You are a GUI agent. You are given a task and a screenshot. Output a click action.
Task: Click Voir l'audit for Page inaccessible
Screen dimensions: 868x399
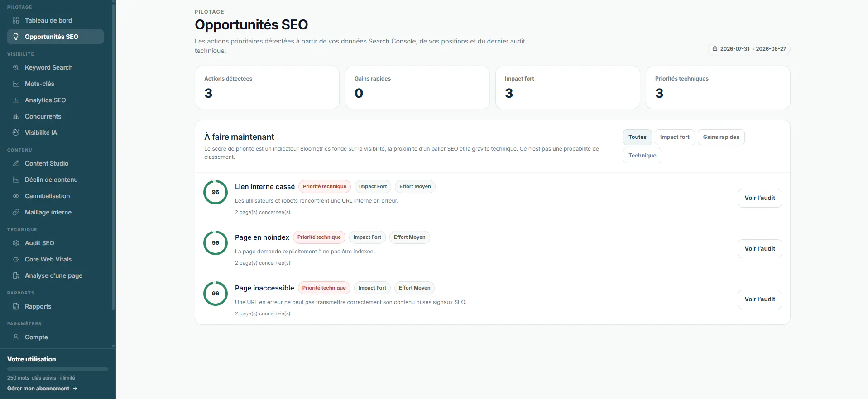(760, 299)
